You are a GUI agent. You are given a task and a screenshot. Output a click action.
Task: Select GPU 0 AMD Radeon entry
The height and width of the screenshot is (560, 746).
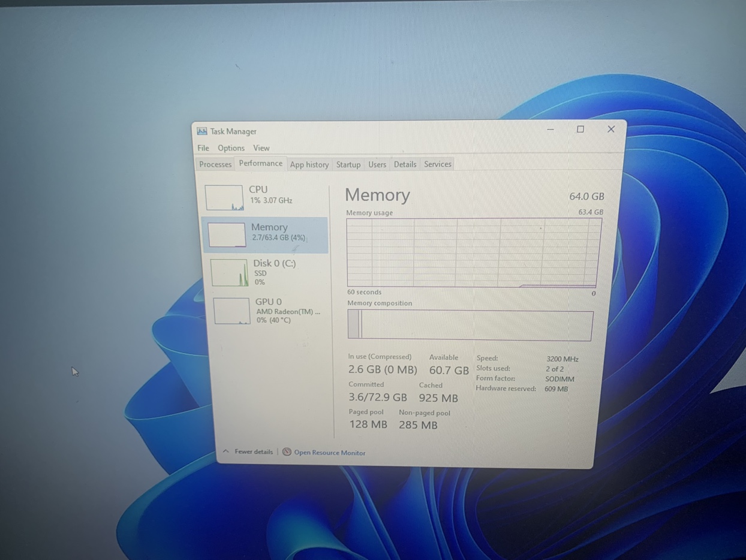click(x=269, y=311)
